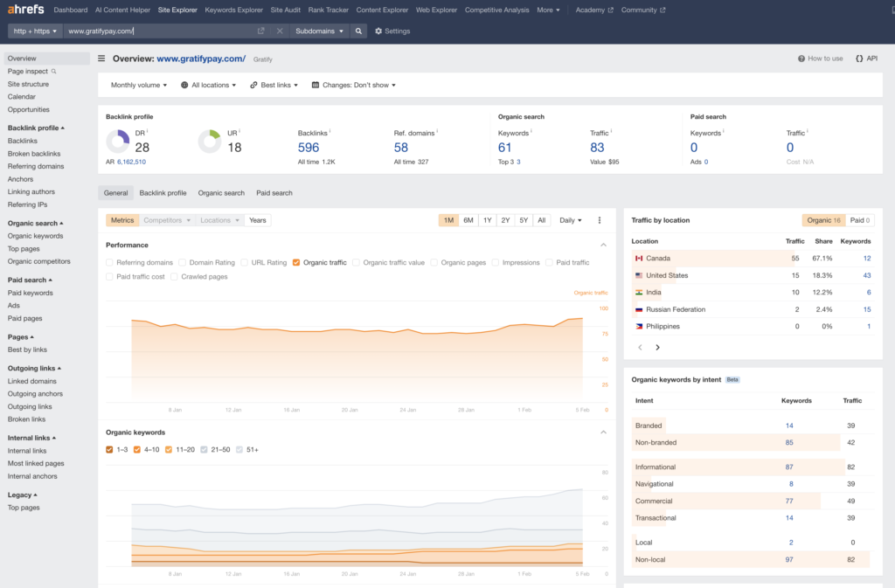Click Ref. domains count 58

(x=400, y=148)
